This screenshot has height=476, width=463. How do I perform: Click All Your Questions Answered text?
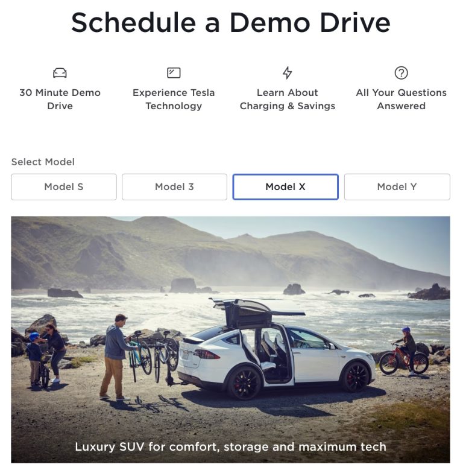point(401,100)
